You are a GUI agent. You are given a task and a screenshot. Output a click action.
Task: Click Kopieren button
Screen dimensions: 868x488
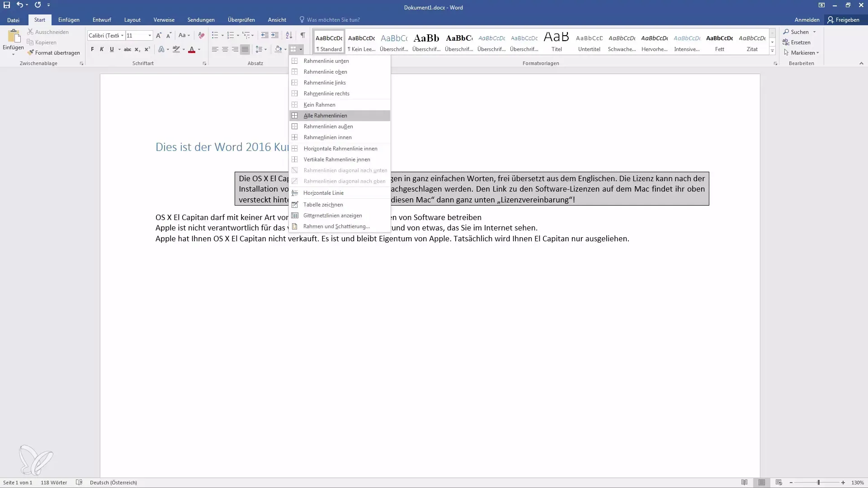coord(42,42)
